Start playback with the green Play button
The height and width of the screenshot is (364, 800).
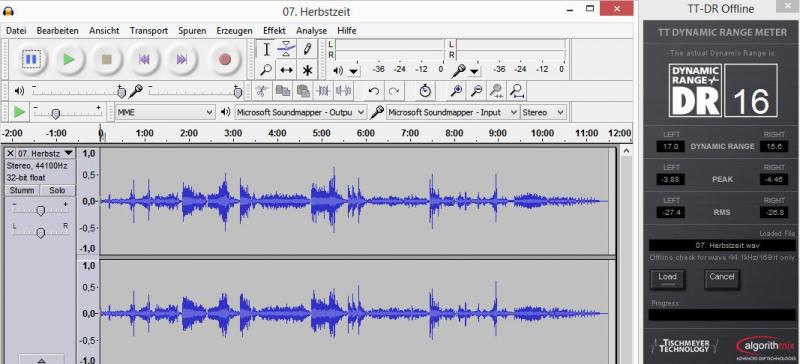point(68,59)
